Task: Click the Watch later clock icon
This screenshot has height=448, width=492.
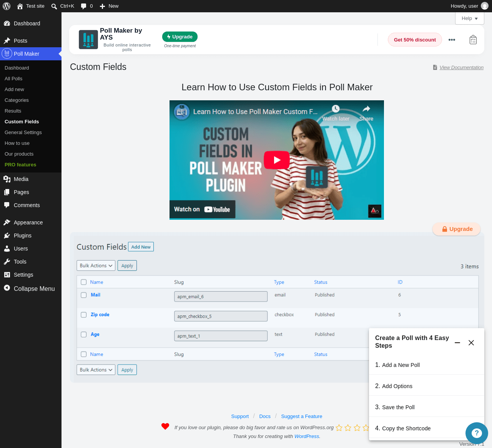Action: pyautogui.click(x=336, y=109)
